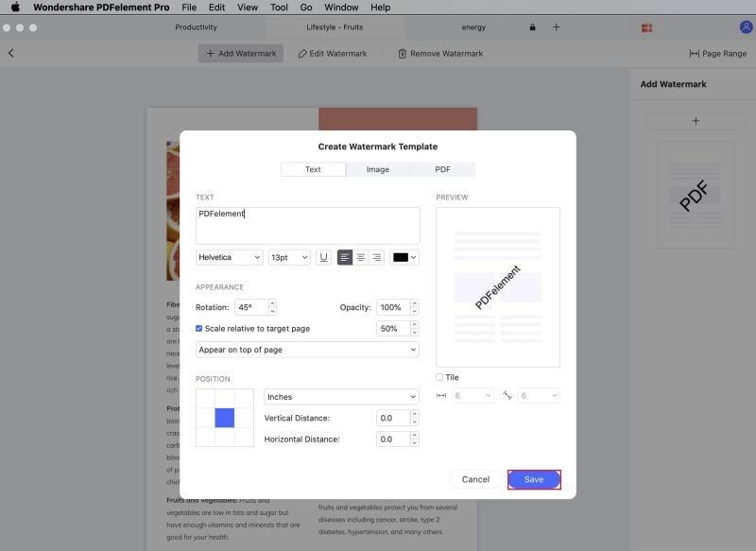
Task: Click the diagonal tile spacing icon
Action: 507,396
